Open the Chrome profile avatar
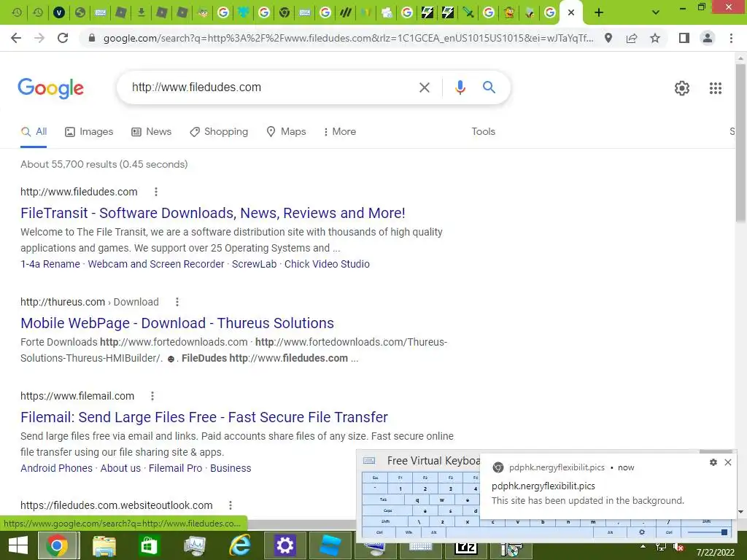 click(708, 38)
